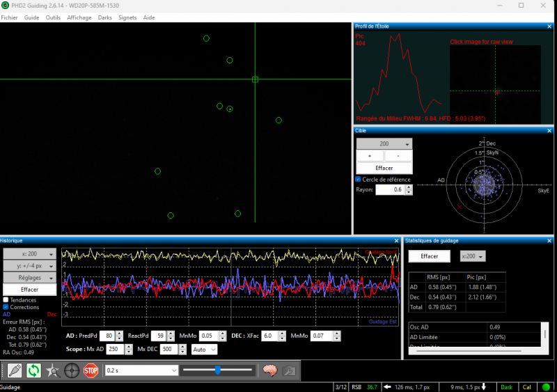Open the Affichage menu

(x=79, y=17)
